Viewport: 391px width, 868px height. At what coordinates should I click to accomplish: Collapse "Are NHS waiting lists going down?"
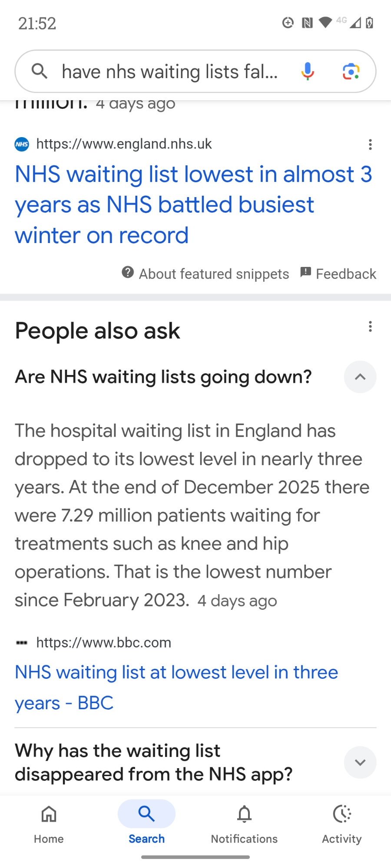pyautogui.click(x=360, y=377)
